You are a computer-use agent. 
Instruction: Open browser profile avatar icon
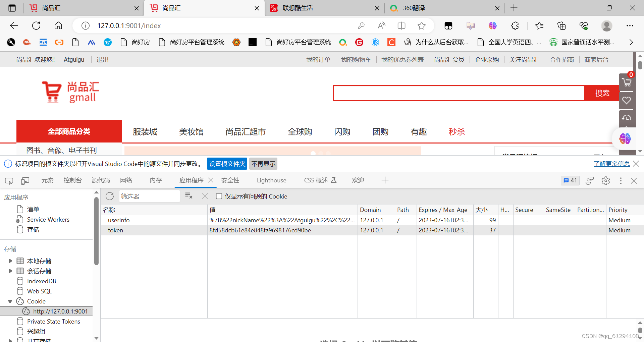pyautogui.click(x=606, y=25)
